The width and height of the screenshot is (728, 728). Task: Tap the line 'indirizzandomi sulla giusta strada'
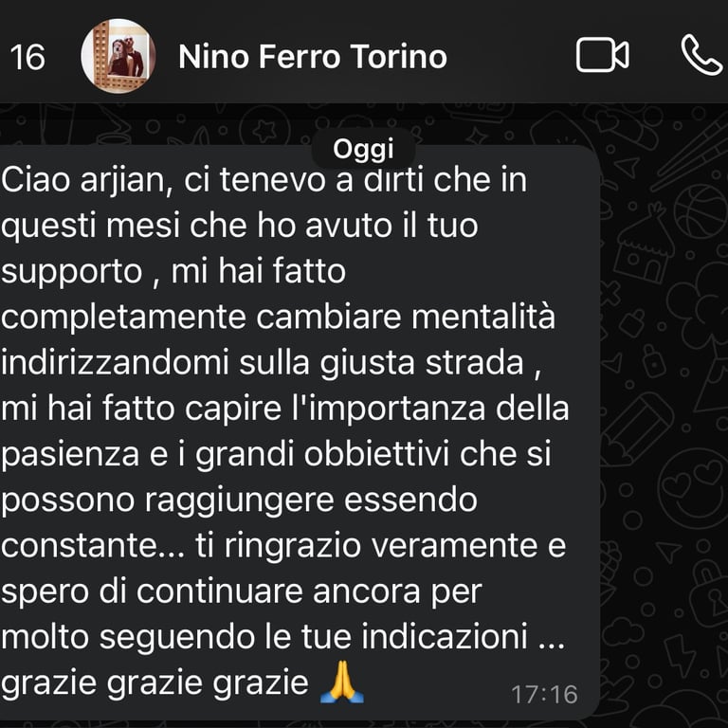(x=271, y=363)
